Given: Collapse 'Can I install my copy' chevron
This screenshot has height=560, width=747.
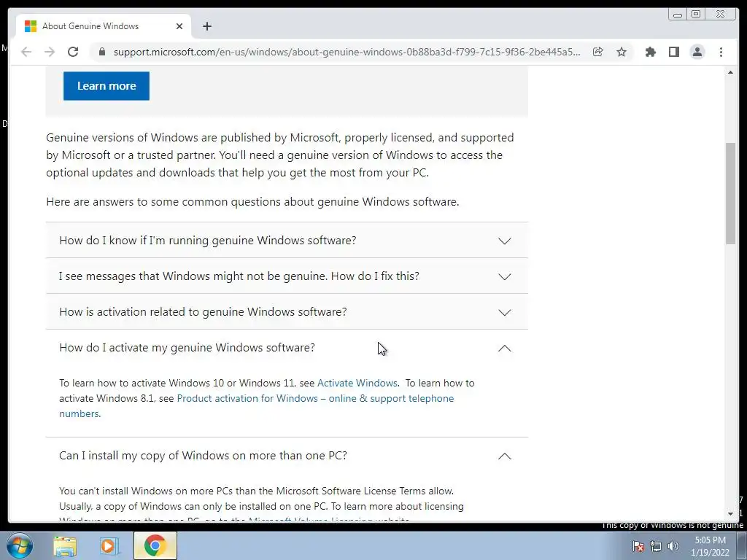Looking at the screenshot, I should point(505,456).
